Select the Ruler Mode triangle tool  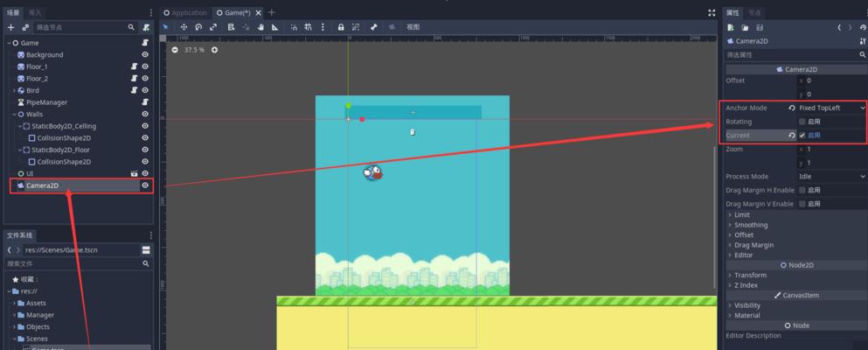[x=275, y=27]
